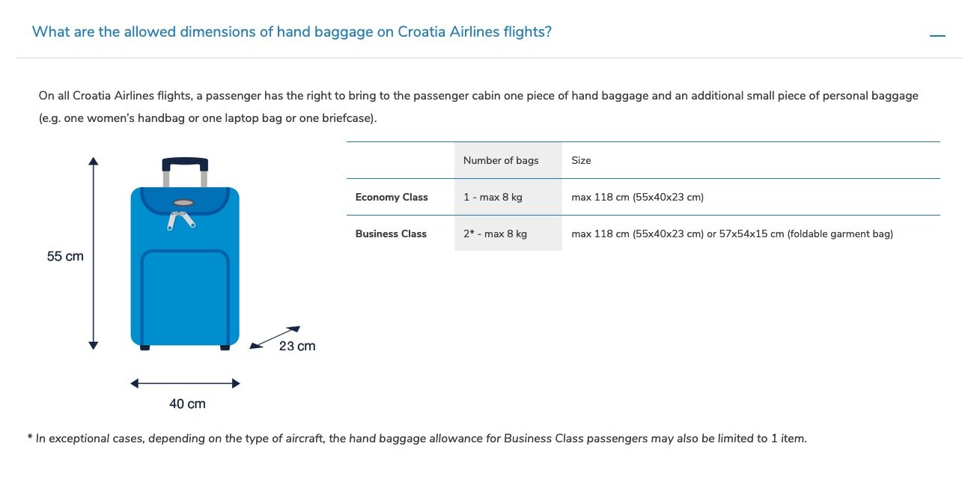Click the Number of bags column header
The width and height of the screenshot is (980, 479).
point(500,160)
